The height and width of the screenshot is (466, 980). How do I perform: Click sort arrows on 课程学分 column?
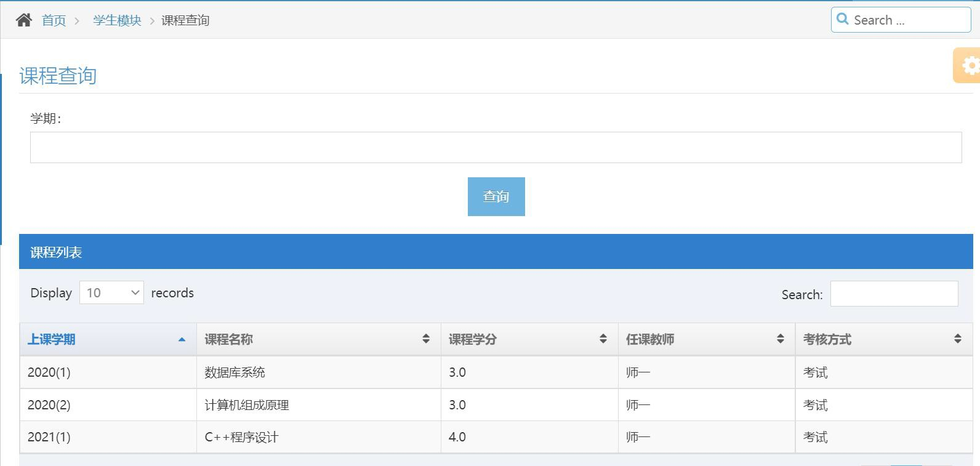(x=603, y=339)
